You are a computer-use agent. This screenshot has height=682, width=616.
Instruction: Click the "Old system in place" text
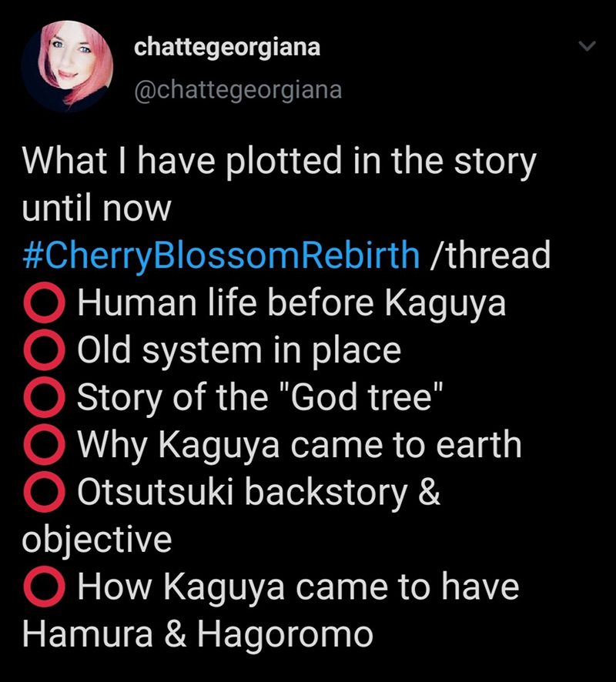(x=239, y=351)
